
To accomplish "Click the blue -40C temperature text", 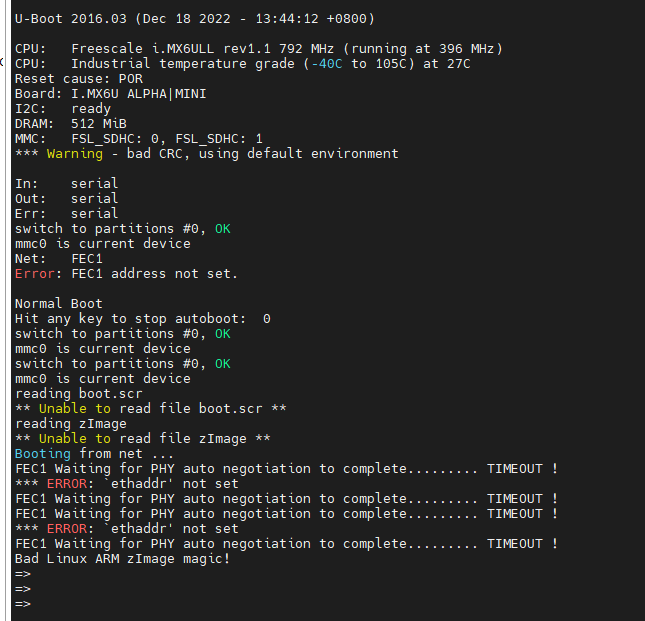I will tap(327, 64).
